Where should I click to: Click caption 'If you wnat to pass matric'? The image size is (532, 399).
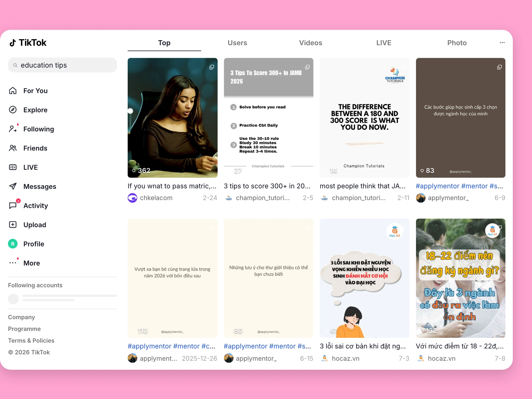[x=172, y=186]
